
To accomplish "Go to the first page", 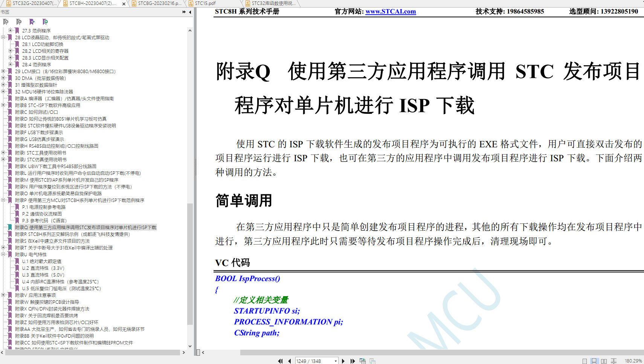I will (x=280, y=361).
